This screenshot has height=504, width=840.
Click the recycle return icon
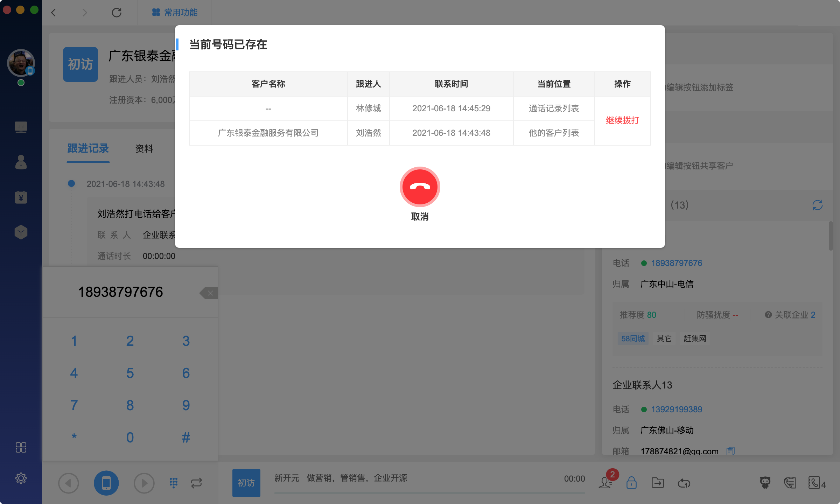tap(684, 483)
